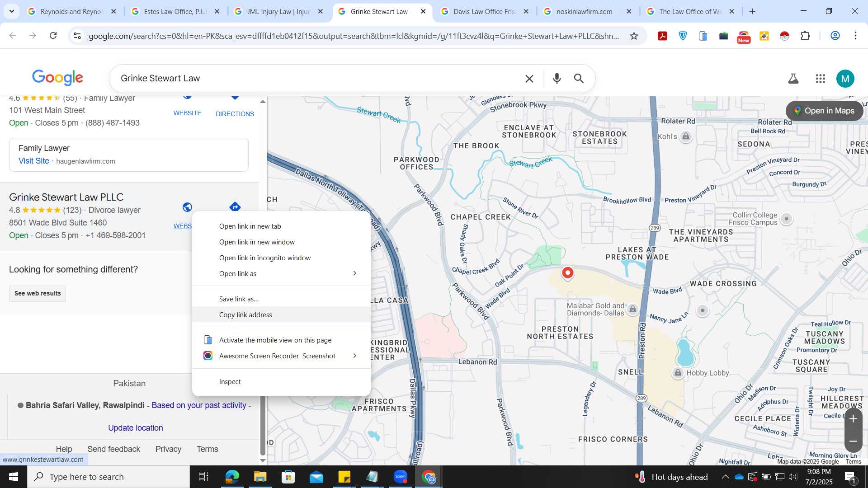This screenshot has width=868, height=488.
Task: Select Open link in new tab
Action: click(281, 226)
